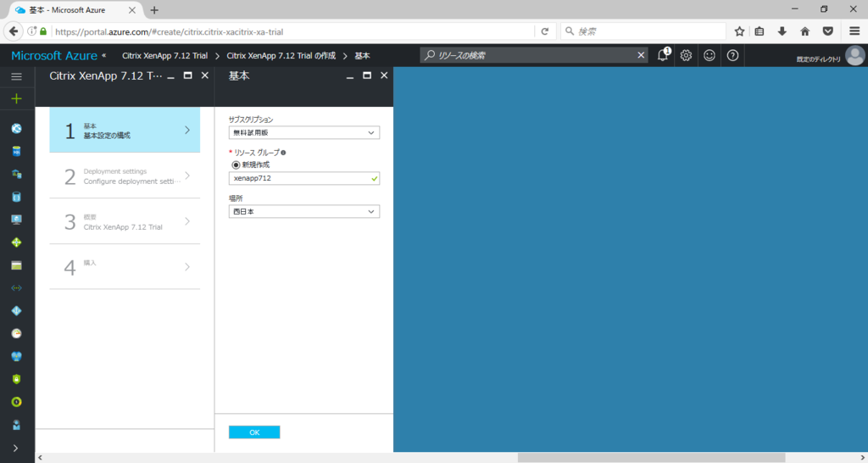
Task: Open Firefox hamburger menu
Action: 854,31
